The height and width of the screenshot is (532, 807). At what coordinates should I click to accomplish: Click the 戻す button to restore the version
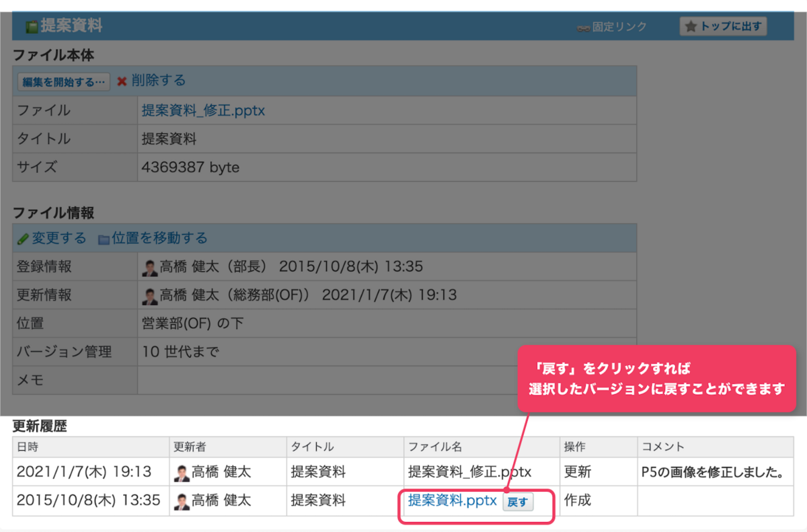(x=518, y=502)
